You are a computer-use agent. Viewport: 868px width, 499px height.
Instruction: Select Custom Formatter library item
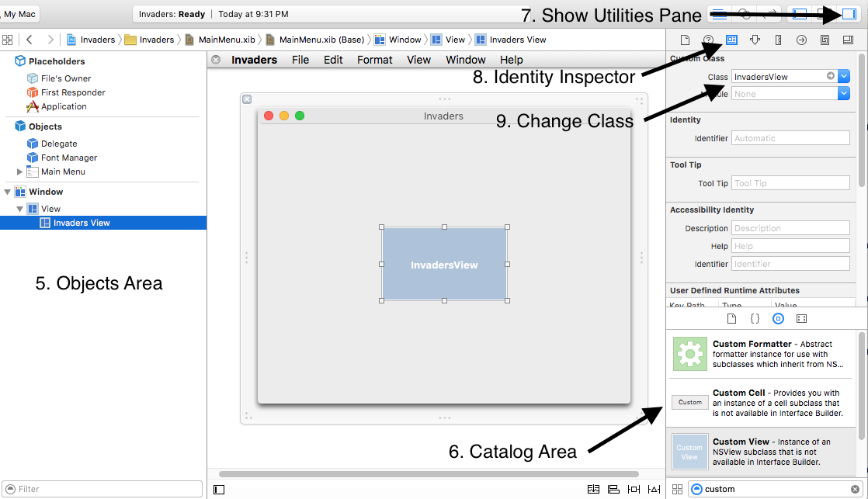click(x=762, y=354)
